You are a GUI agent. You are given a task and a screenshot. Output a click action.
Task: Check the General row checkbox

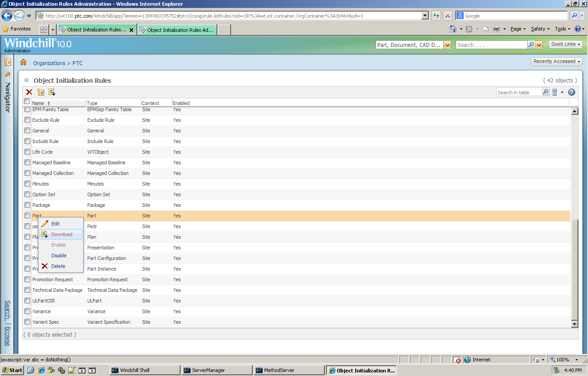27,131
